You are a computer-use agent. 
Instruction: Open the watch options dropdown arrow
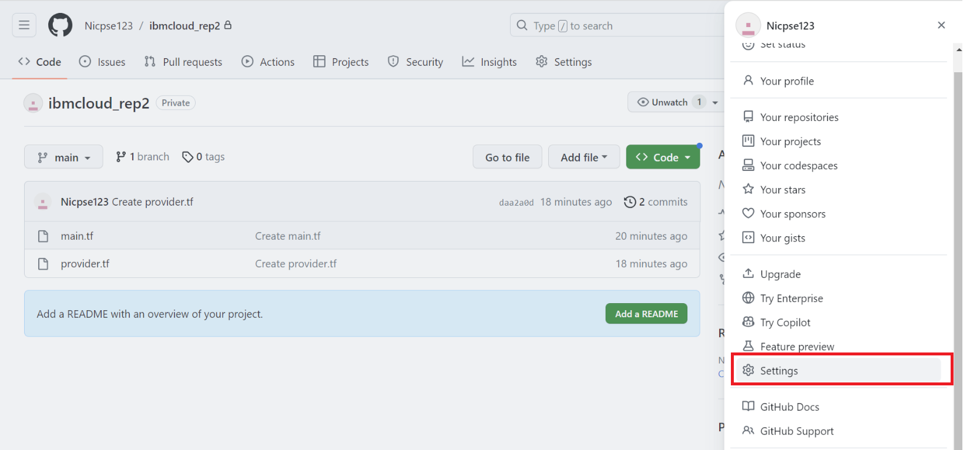tap(715, 102)
